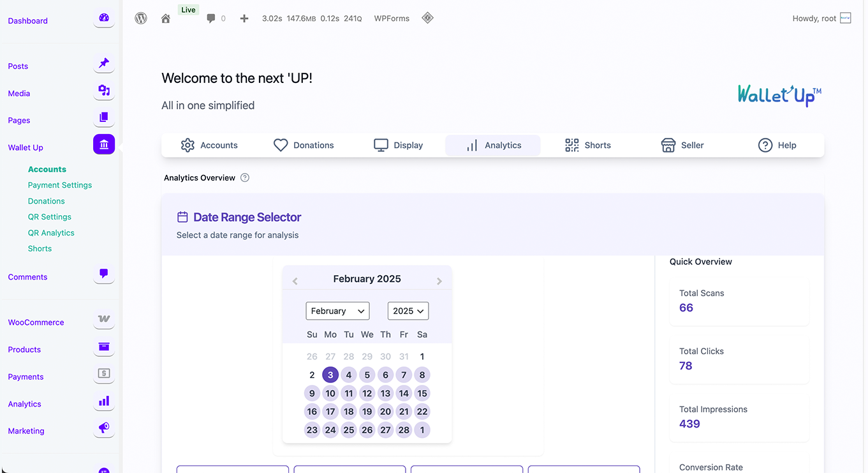The width and height of the screenshot is (868, 473).
Task: Click the Total Clicks value 78
Action: click(686, 366)
